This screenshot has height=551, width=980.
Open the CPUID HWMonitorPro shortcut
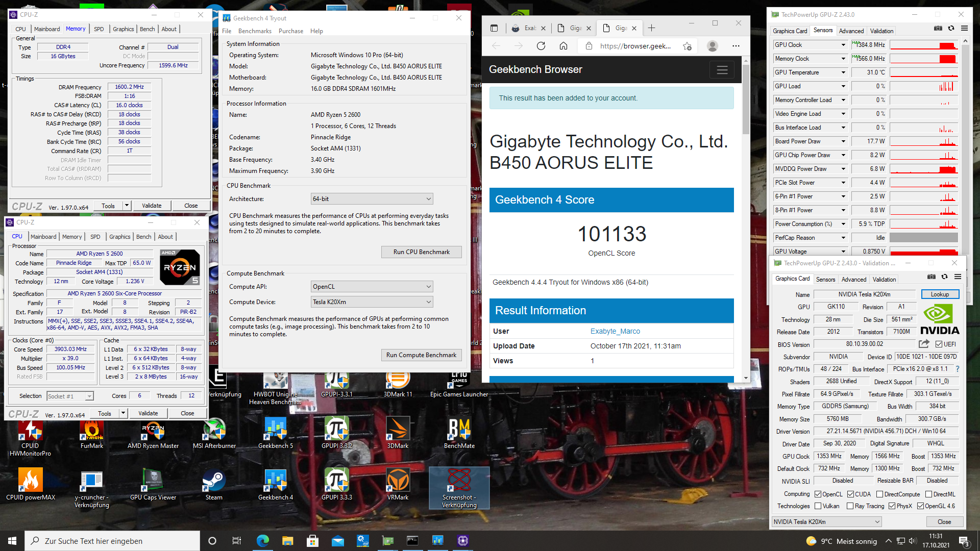(30, 437)
